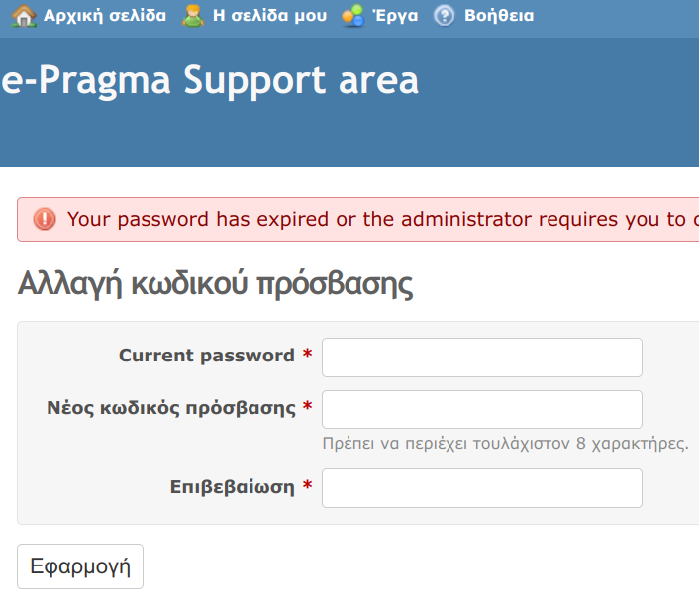The image size is (699, 616).
Task: Open the Αρχική σελίδα menu item
Action: coord(104,16)
